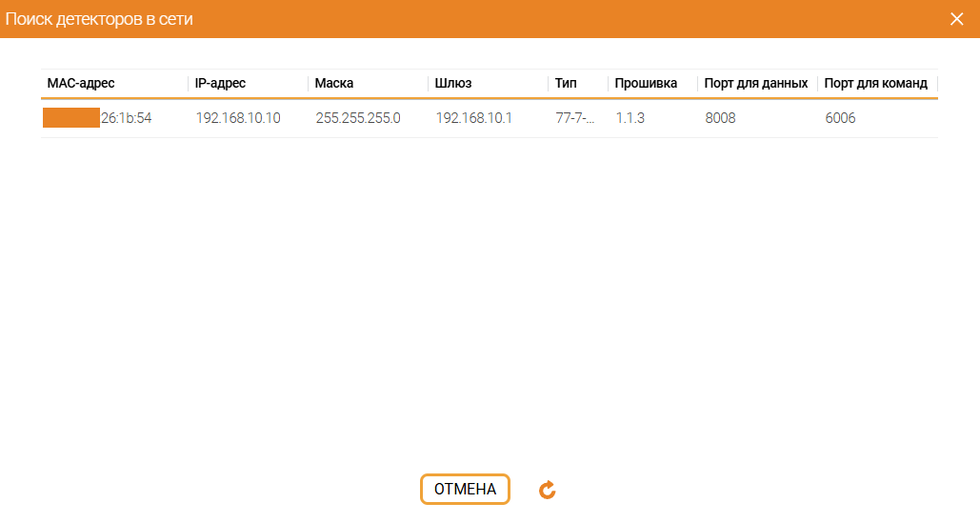Close the detector search dialog
The height and width of the screenshot is (523, 980).
956,19
